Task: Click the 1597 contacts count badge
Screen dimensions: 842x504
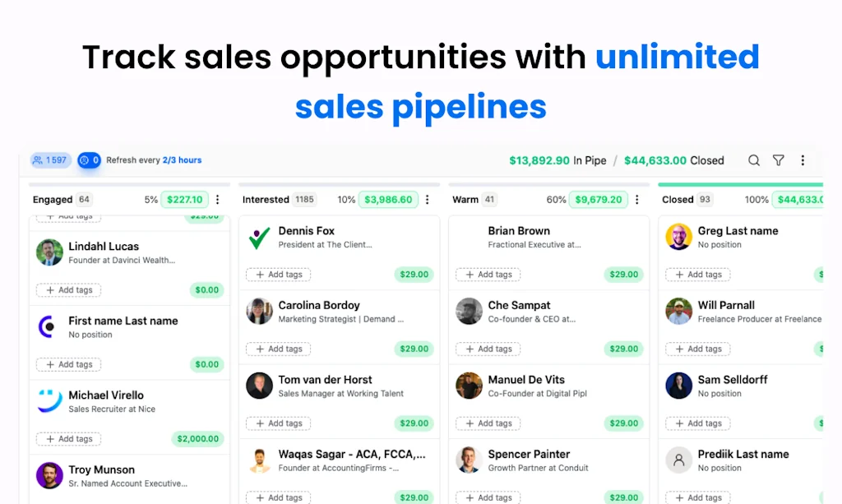Action: pyautogui.click(x=50, y=160)
